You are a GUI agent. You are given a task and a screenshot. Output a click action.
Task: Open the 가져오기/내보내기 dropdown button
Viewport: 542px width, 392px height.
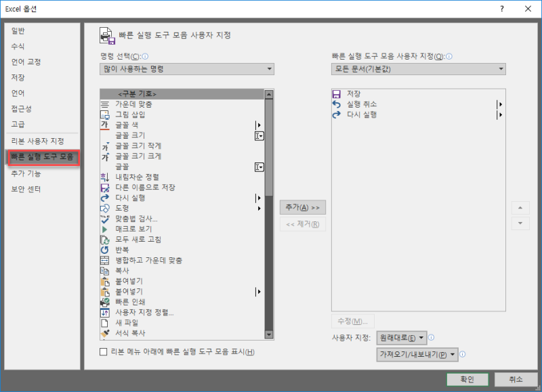coord(417,354)
